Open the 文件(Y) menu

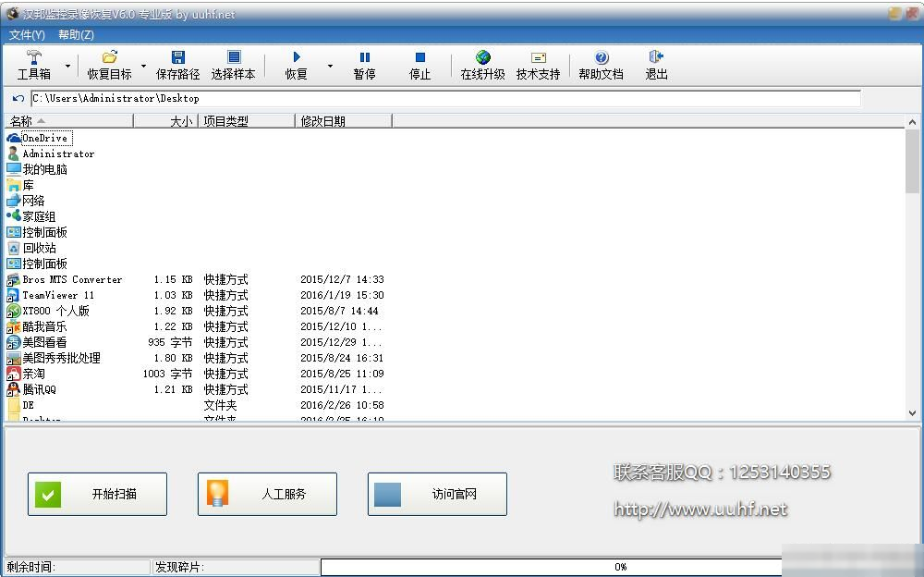point(27,34)
